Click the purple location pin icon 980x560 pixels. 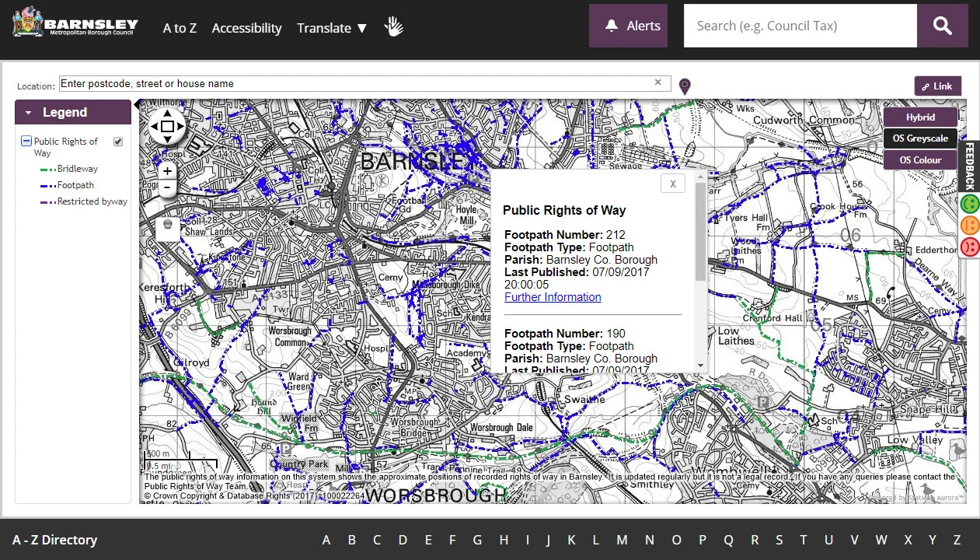click(685, 86)
